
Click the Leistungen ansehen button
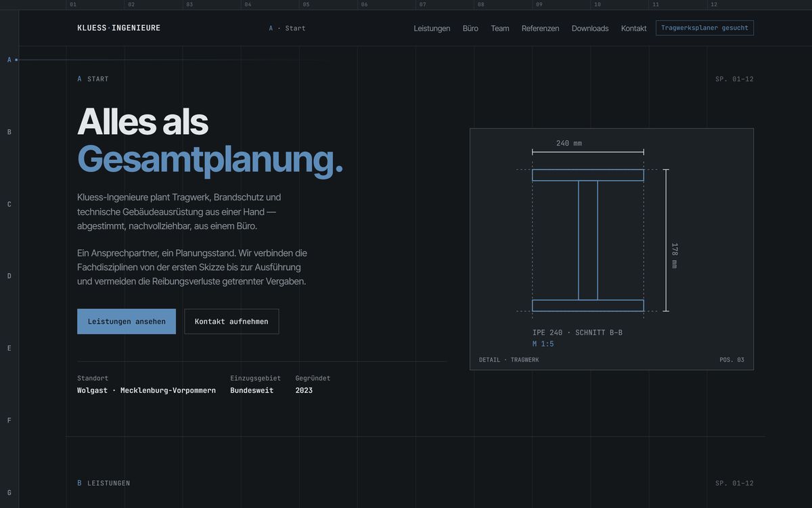(x=127, y=322)
